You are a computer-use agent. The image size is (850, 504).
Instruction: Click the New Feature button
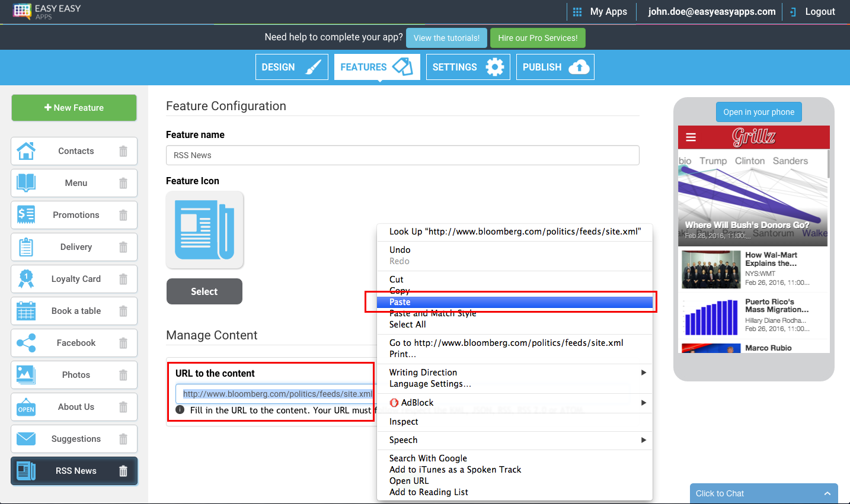[74, 108]
